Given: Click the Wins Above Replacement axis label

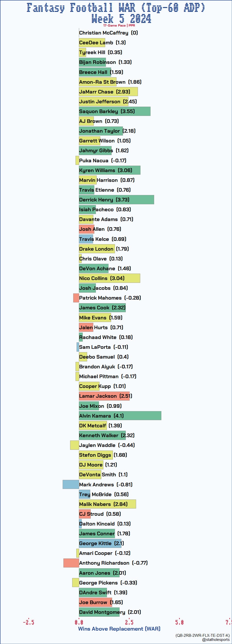Looking at the screenshot, I should point(119,629).
